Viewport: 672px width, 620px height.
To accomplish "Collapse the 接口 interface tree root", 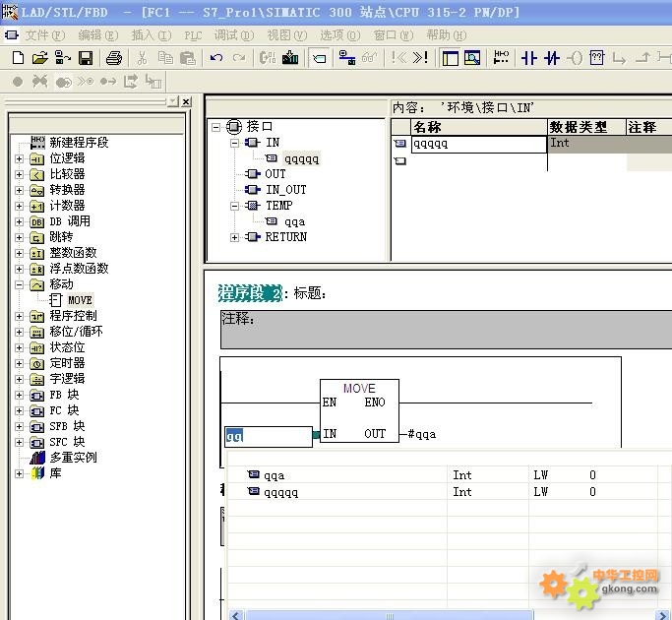I will 216,127.
